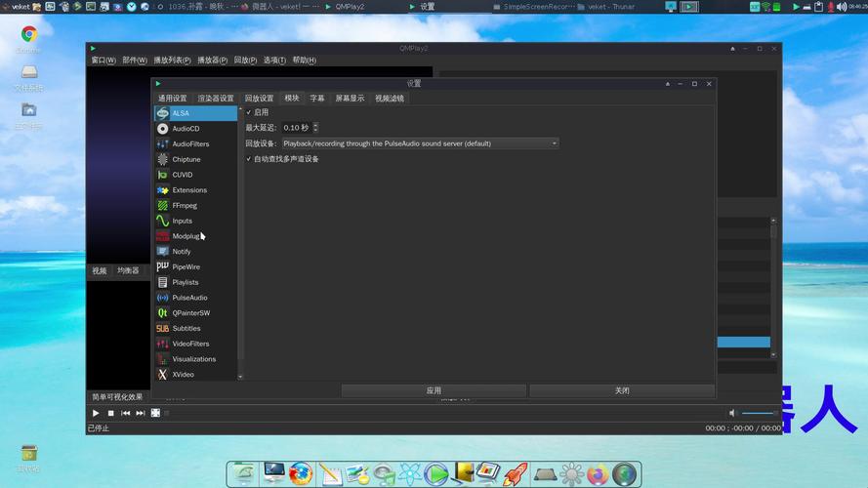Select the Chiptune module

pyautogui.click(x=196, y=159)
